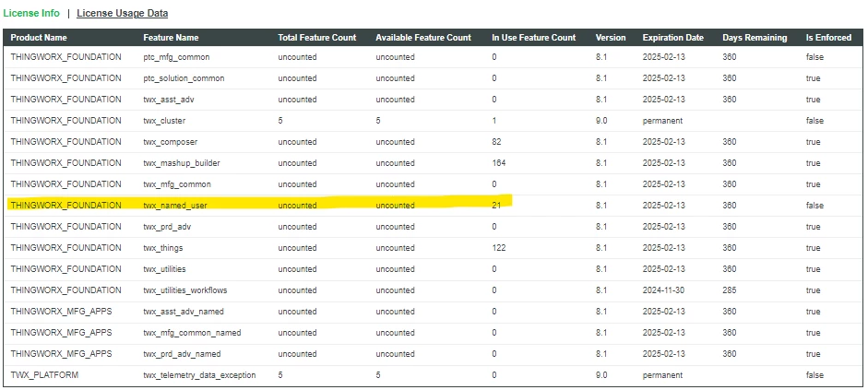The image size is (868, 390).
Task: Select the ptc_mfg_common feature cell
Action: click(x=176, y=57)
